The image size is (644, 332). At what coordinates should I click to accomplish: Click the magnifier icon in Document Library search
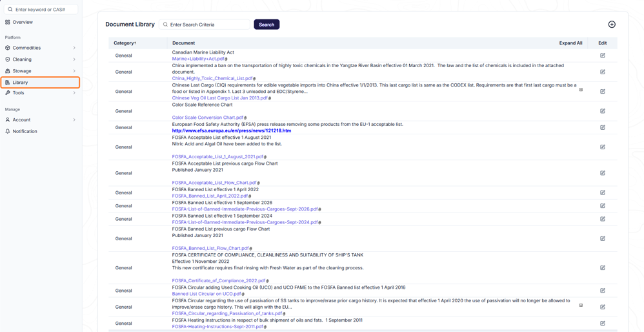pos(165,25)
